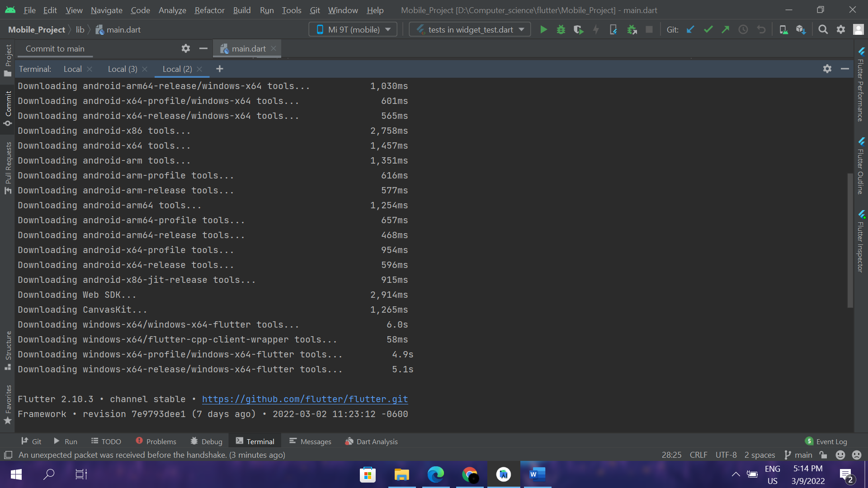Screen dimensions: 868x488
Task: Switch to the Local (3) terminal tab
Action: tap(123, 69)
